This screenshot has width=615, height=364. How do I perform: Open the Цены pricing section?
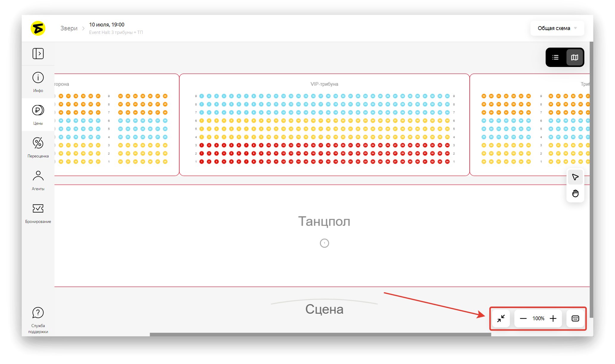click(x=38, y=115)
